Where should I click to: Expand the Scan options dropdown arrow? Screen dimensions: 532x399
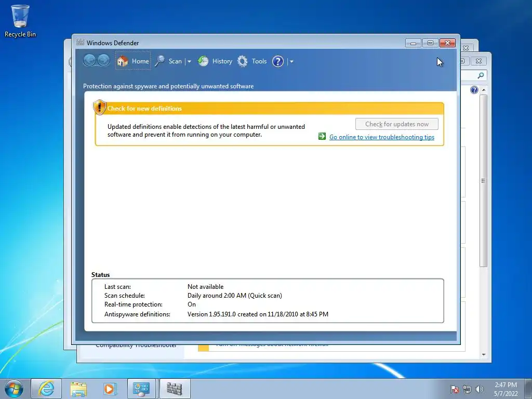click(189, 61)
